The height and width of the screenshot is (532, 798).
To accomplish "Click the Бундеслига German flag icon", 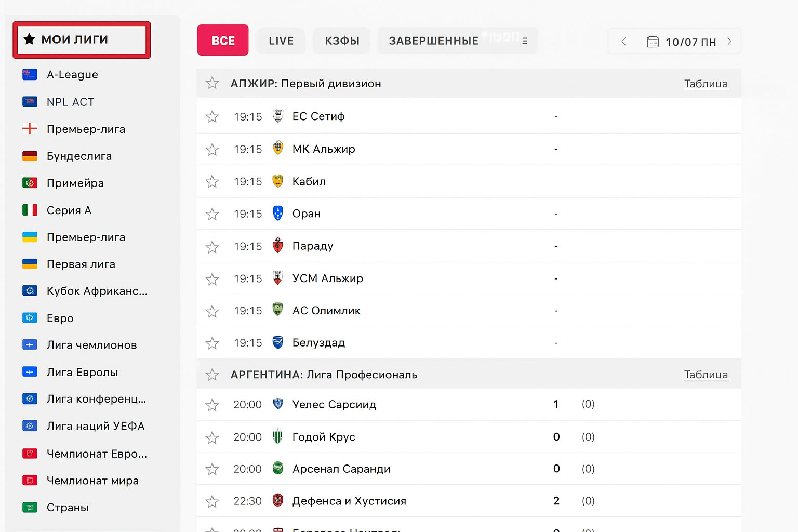I will 30,156.
